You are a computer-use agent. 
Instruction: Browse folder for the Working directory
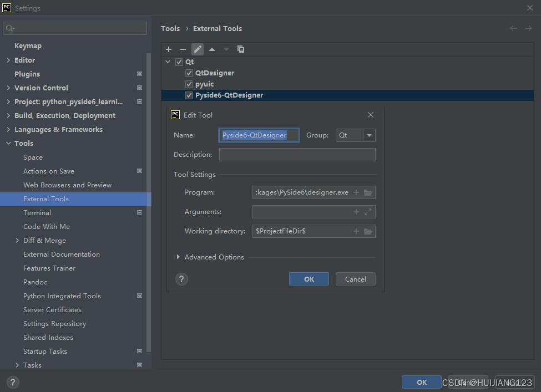click(368, 231)
